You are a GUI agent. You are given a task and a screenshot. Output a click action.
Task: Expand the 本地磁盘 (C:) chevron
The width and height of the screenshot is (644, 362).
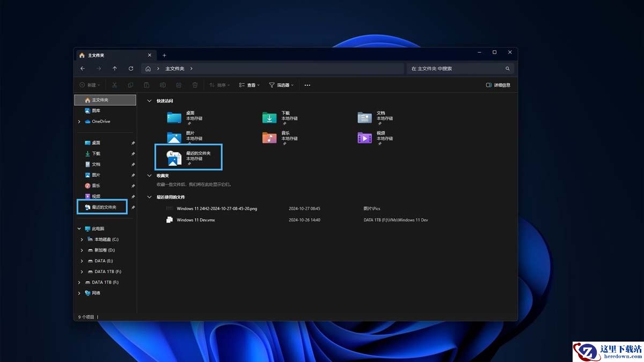[x=82, y=239]
